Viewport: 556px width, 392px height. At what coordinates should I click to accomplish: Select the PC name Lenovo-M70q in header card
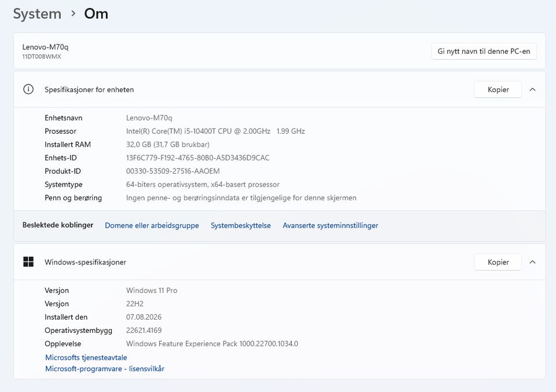pyautogui.click(x=45, y=47)
